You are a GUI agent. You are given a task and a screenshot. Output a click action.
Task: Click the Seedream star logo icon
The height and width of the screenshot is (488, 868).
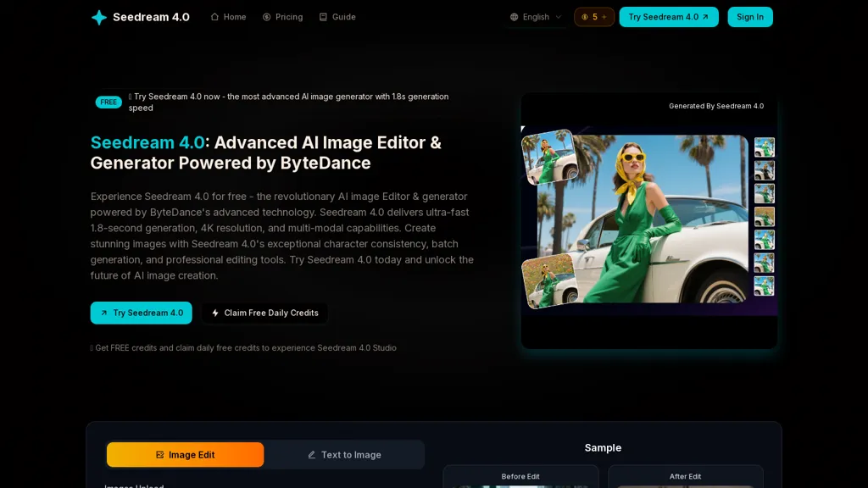point(99,17)
